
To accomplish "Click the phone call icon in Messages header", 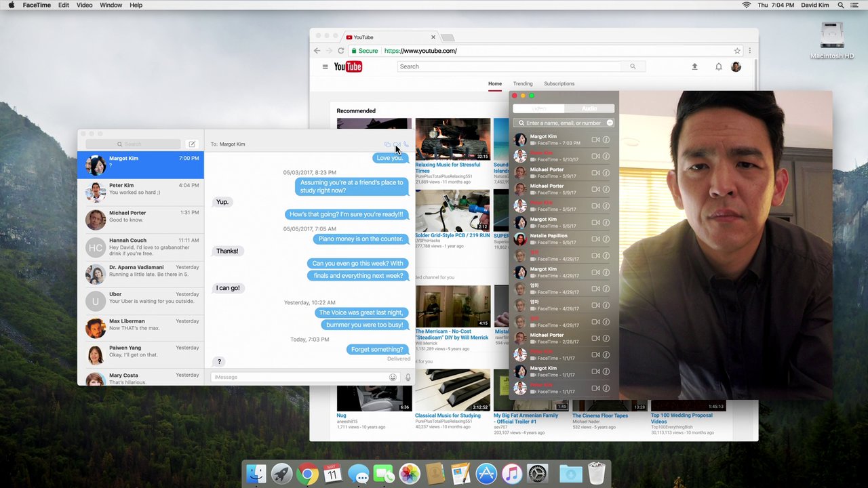I will point(406,144).
